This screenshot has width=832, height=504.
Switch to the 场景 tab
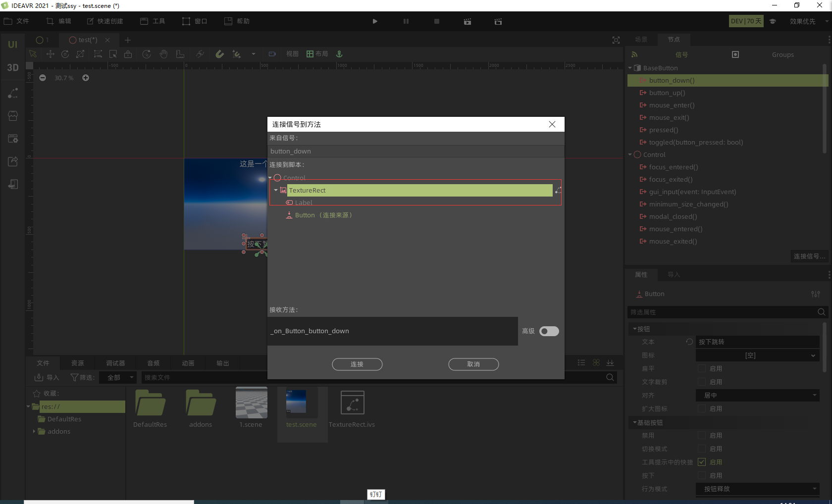pos(641,39)
